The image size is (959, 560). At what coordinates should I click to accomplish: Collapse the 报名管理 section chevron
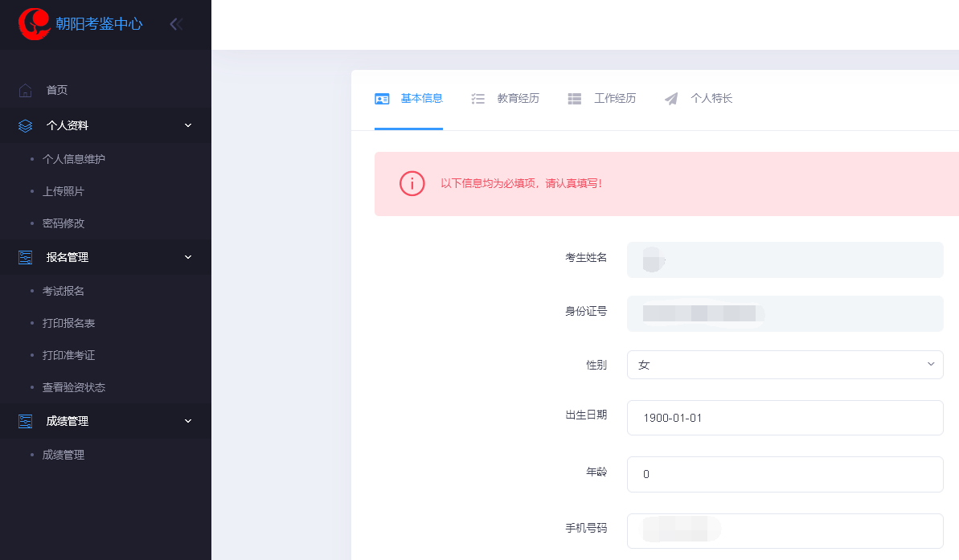188,257
